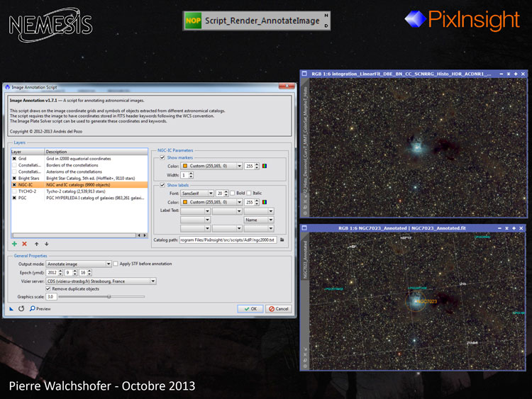Enable constellation asterisms layer checkbox
The image size is (532, 399).
(x=14, y=172)
